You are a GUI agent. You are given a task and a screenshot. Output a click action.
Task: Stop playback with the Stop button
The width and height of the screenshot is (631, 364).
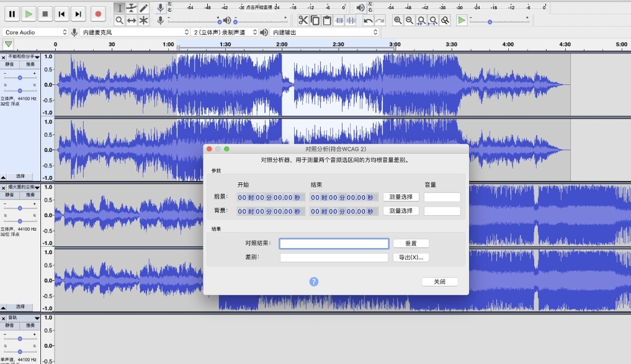[x=45, y=14]
